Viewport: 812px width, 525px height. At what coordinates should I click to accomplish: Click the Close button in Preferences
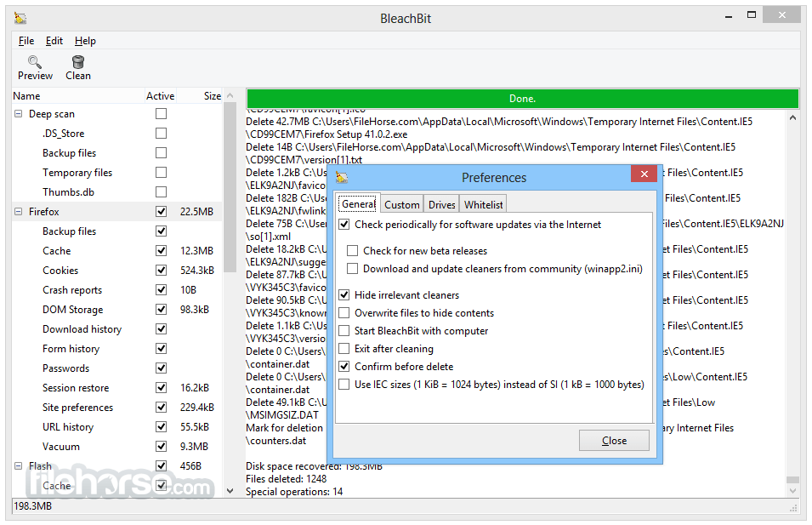click(x=614, y=441)
